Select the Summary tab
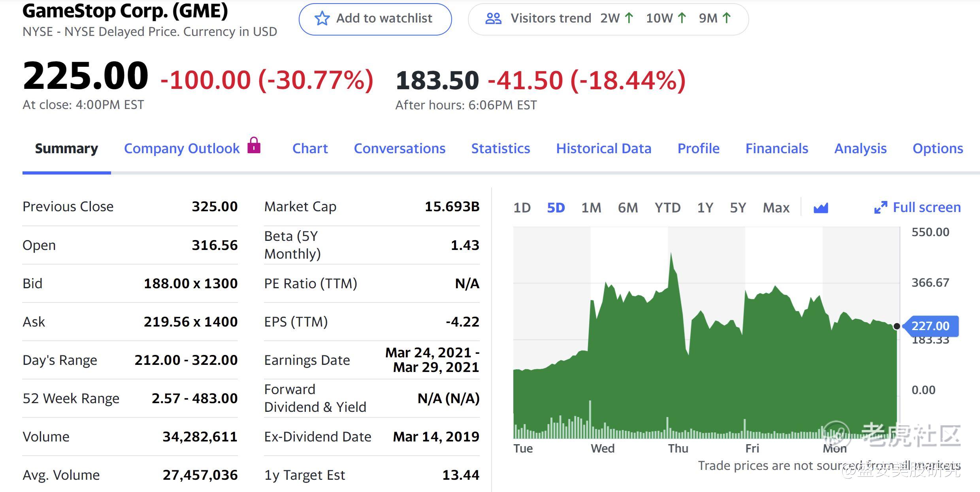Image resolution: width=980 pixels, height=492 pixels. point(66,148)
